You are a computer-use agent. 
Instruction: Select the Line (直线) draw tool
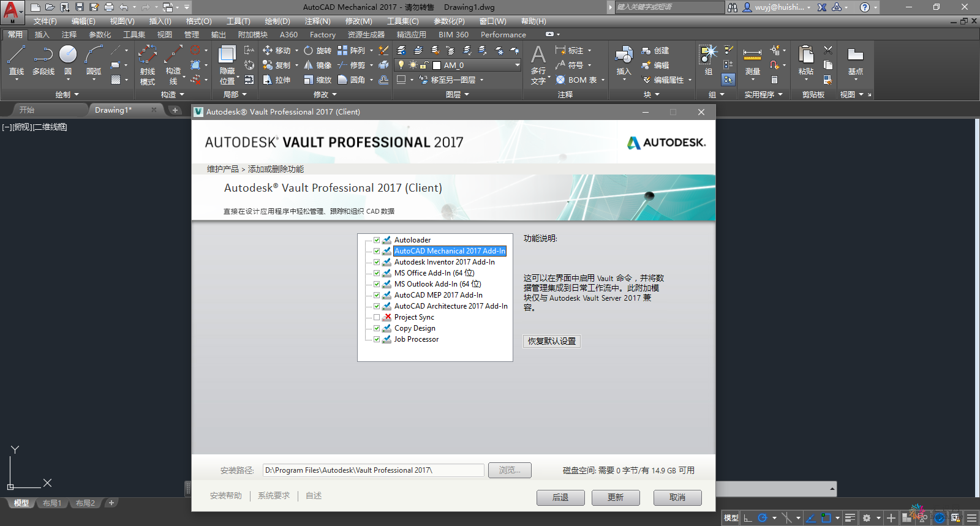click(x=17, y=61)
